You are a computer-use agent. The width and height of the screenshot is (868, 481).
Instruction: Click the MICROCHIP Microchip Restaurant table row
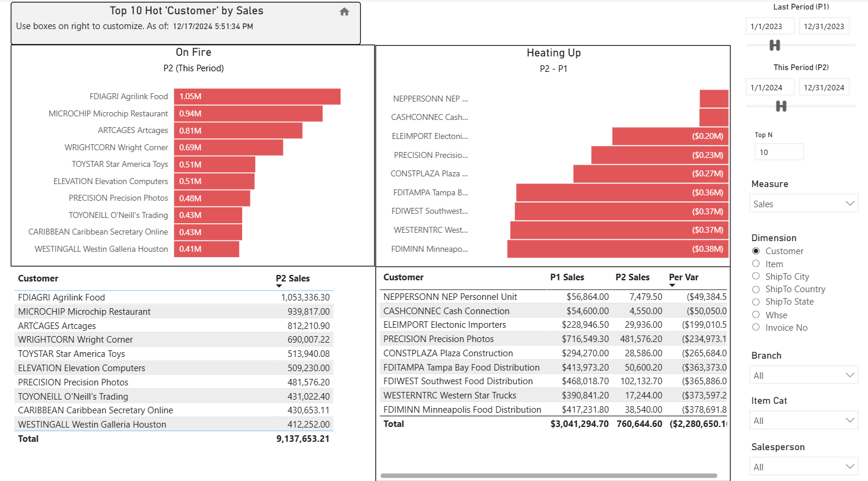tap(174, 311)
